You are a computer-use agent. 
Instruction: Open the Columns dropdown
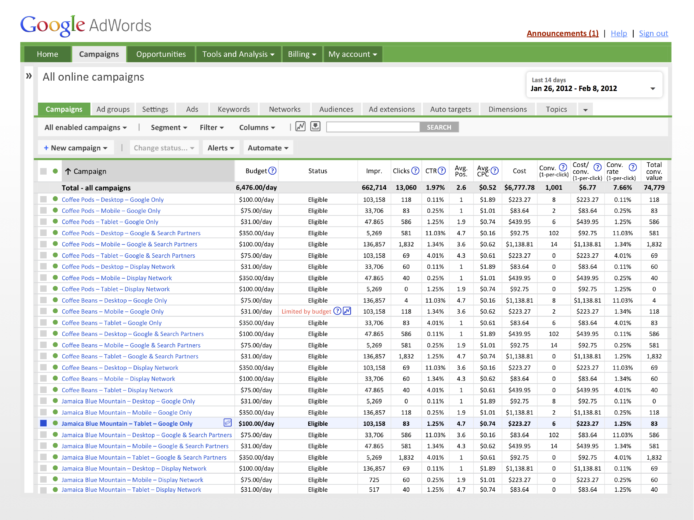point(257,127)
